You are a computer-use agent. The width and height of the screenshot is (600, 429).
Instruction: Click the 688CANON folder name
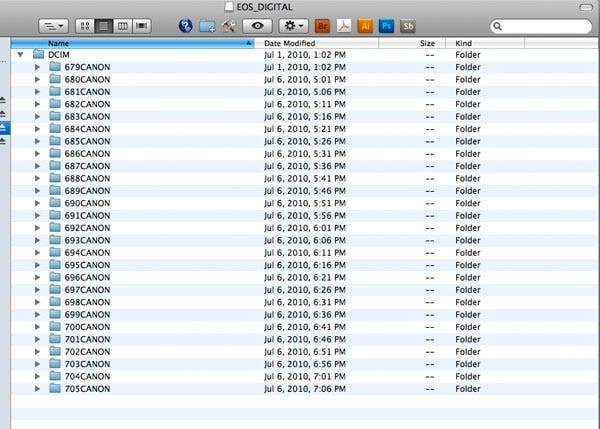(87, 178)
